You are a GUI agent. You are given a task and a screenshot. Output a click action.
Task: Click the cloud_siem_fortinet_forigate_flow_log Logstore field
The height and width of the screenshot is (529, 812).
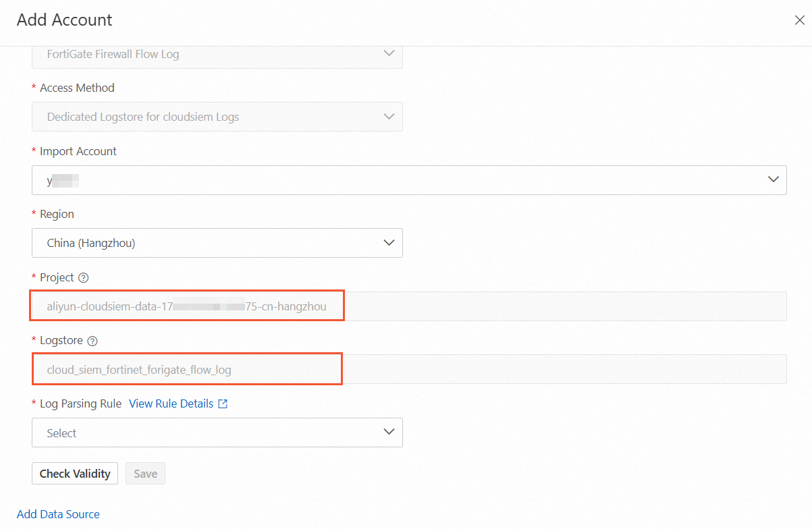click(408, 370)
